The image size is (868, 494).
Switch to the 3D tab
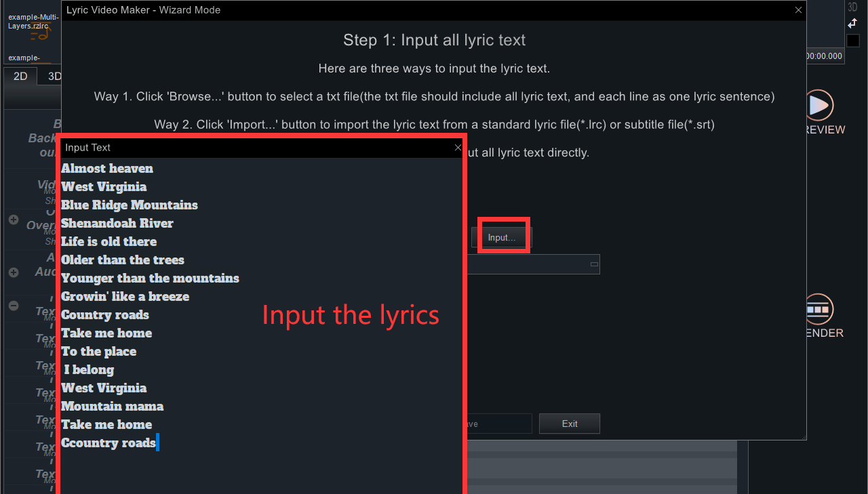(x=54, y=77)
